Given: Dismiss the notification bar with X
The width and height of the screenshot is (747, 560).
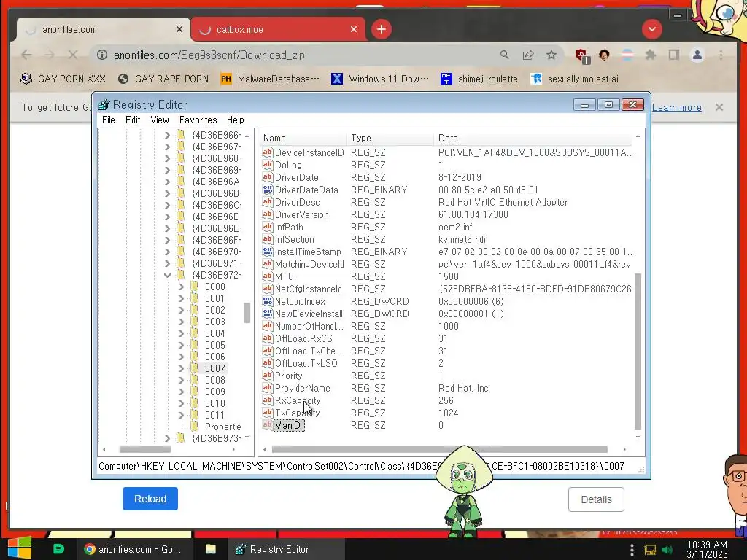Looking at the screenshot, I should pos(719,107).
